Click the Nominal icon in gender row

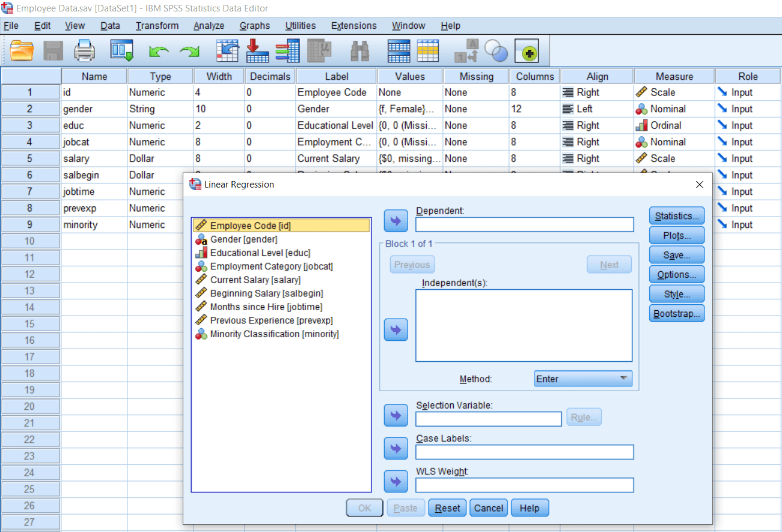(642, 109)
